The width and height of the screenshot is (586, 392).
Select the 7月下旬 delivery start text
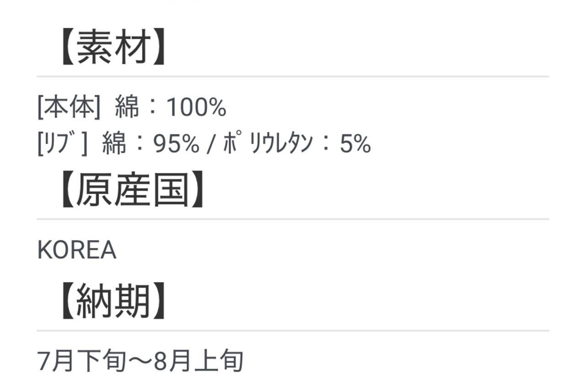coord(81,361)
